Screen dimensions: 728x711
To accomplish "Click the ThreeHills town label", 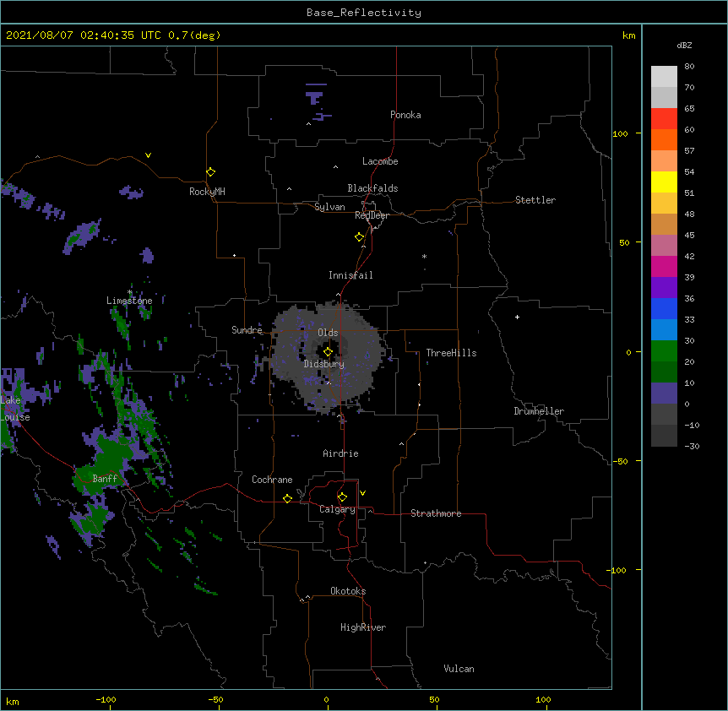I will pos(451,353).
